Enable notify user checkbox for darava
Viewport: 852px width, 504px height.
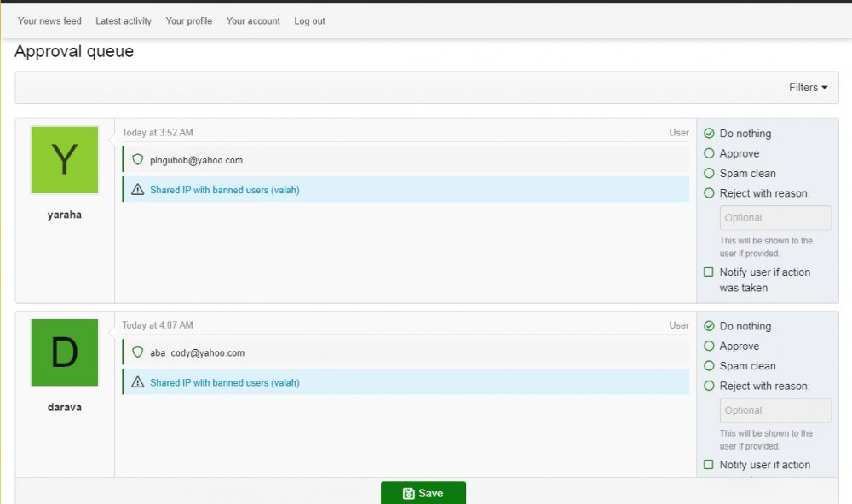pos(709,465)
